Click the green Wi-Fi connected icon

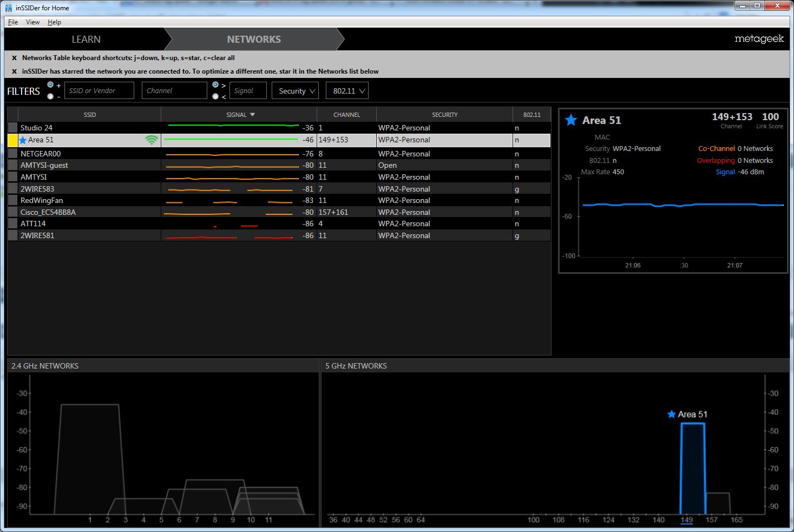click(x=152, y=140)
